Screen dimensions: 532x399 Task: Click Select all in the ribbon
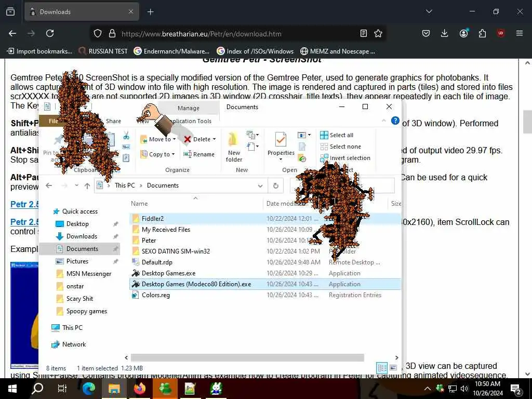pyautogui.click(x=337, y=135)
